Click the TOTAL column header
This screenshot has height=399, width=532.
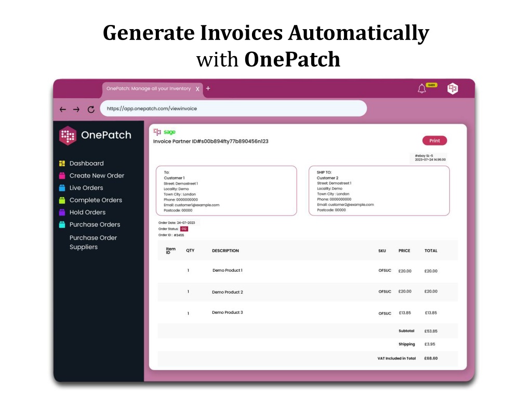(431, 251)
